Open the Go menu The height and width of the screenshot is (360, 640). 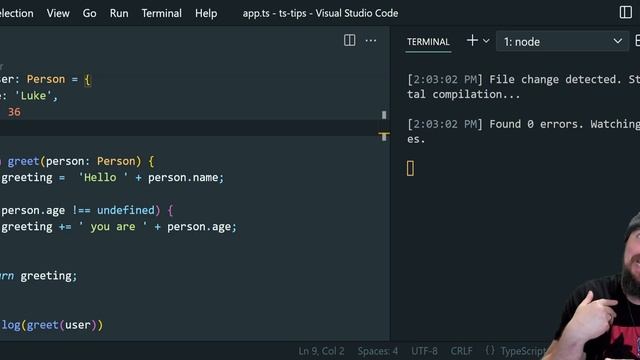(89, 13)
